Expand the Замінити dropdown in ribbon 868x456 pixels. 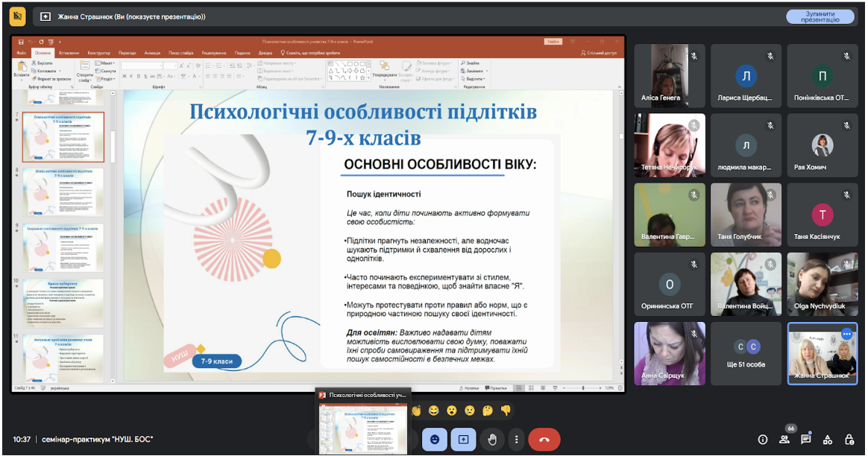[x=475, y=71]
